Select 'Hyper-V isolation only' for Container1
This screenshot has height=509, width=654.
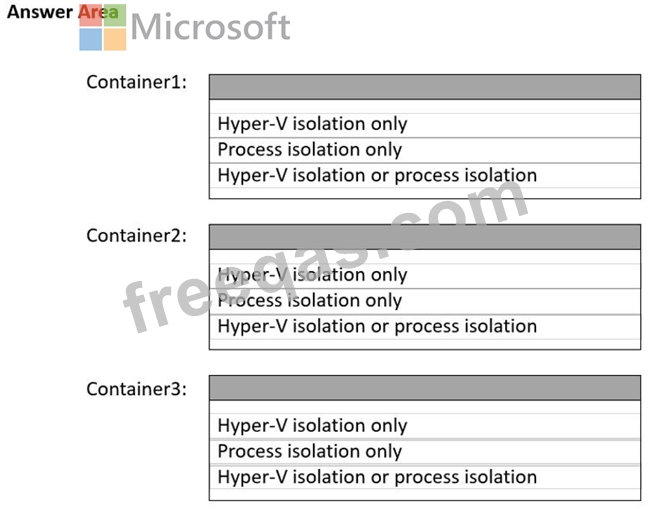pyautogui.click(x=312, y=125)
